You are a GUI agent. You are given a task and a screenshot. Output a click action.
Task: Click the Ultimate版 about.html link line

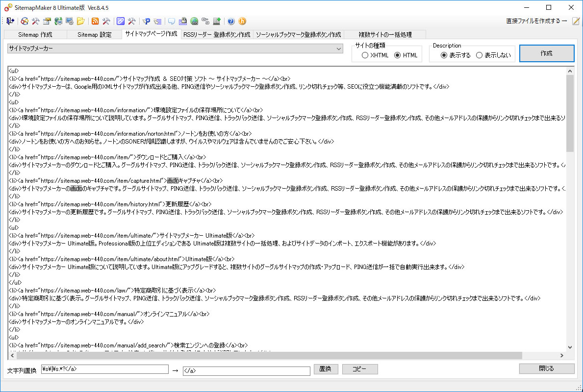point(122,259)
